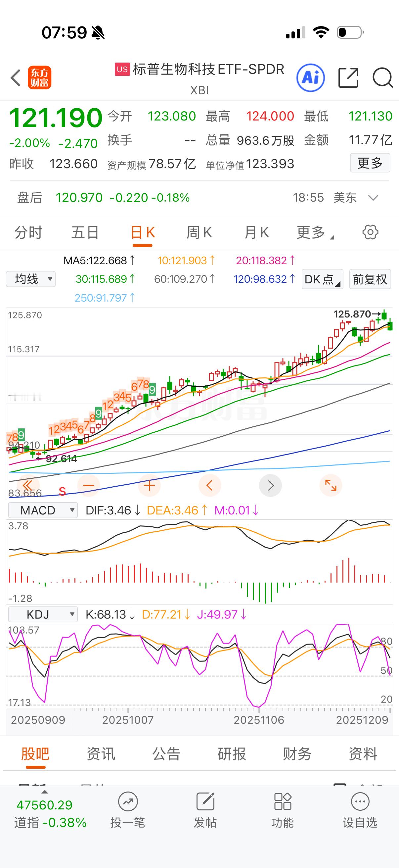Switch to 月K tab
Screen dimensions: 399x868
(257, 232)
